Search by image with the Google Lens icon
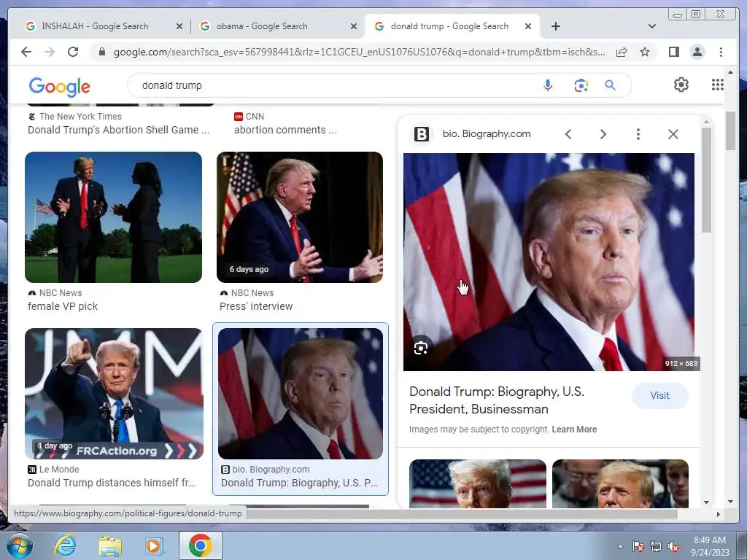 point(581,85)
